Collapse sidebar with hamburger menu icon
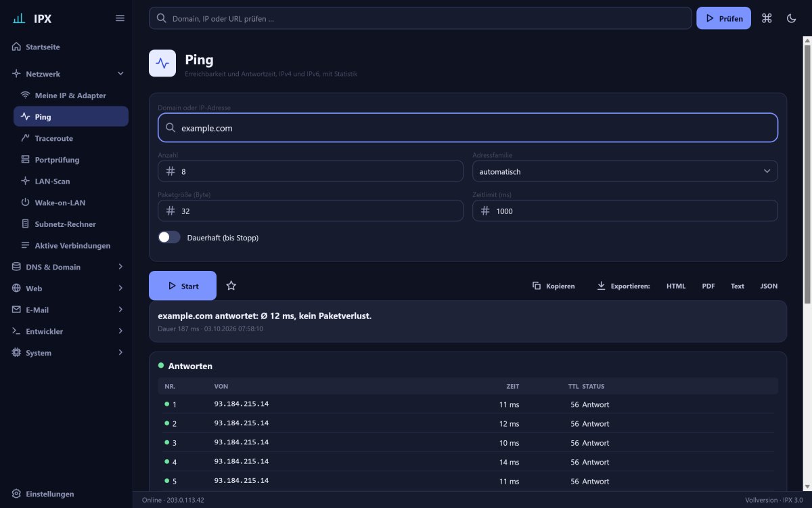This screenshot has width=812, height=508. tap(120, 18)
